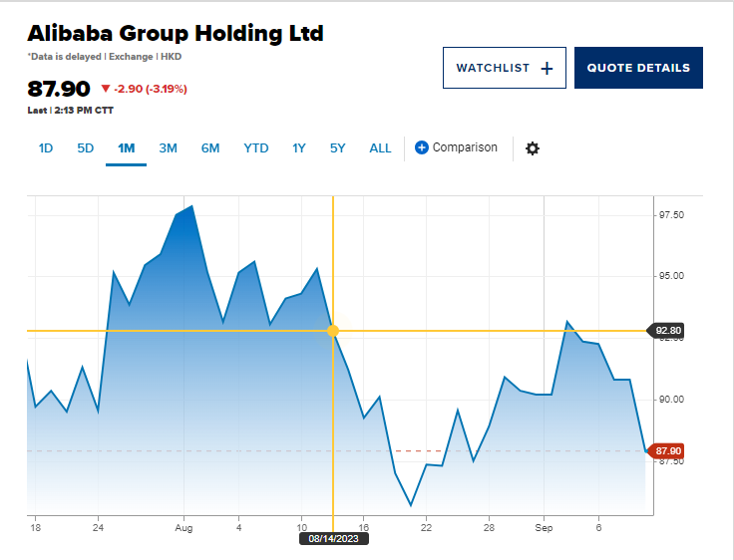Click the plus icon in Watchlist
734x560 pixels.
point(546,68)
